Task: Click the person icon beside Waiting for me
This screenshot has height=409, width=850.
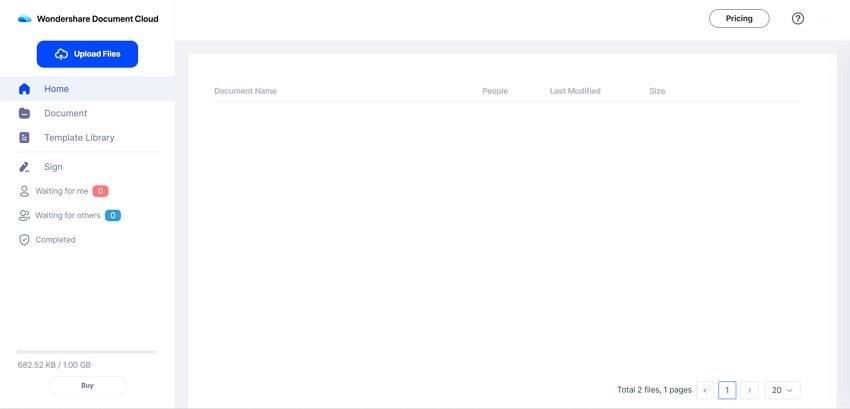Action: (24, 191)
